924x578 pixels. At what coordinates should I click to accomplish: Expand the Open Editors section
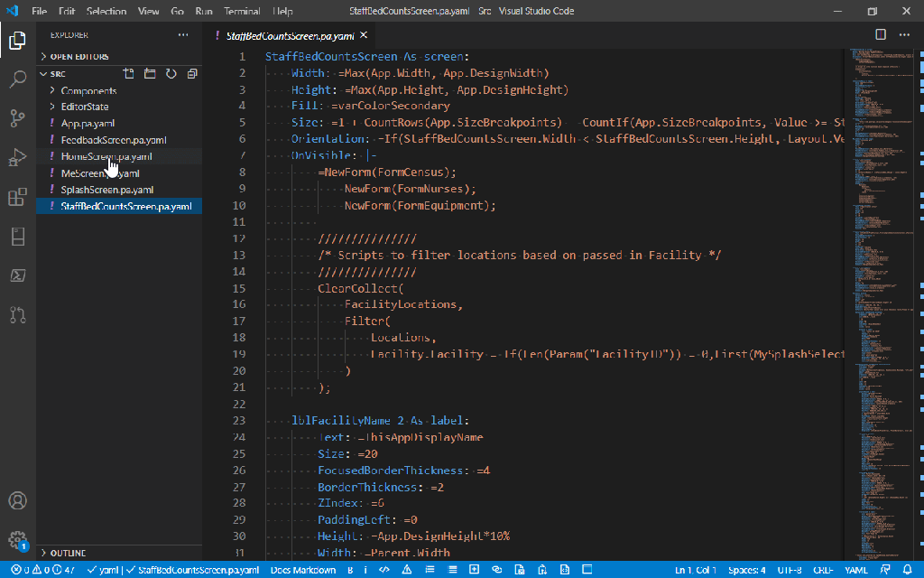(79, 57)
